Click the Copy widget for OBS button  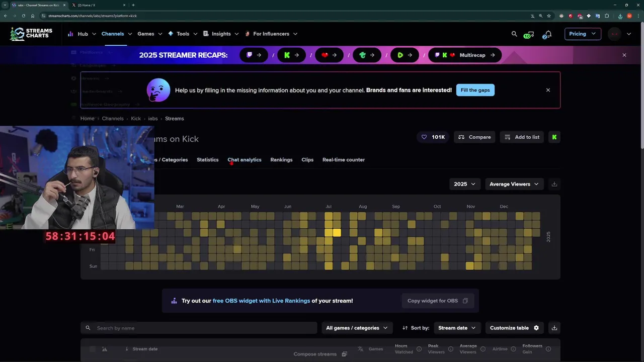(438, 301)
